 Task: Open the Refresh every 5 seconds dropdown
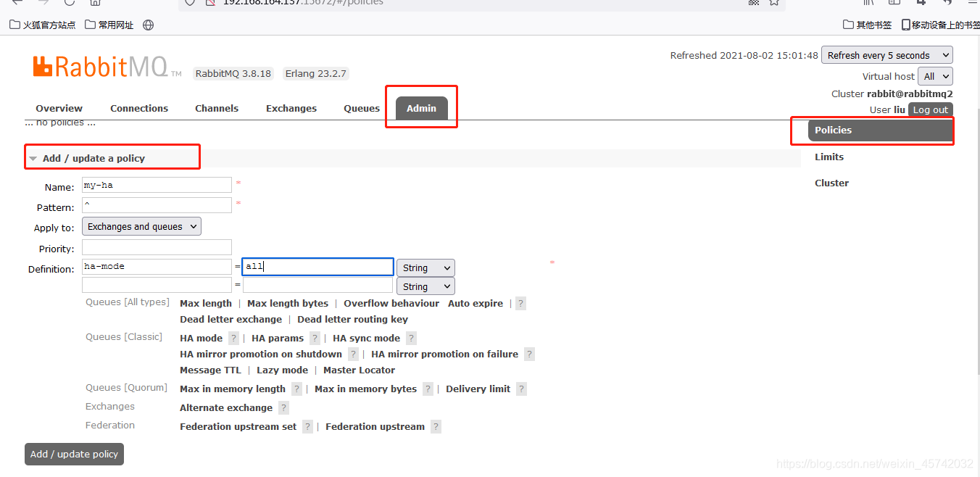[x=887, y=55]
